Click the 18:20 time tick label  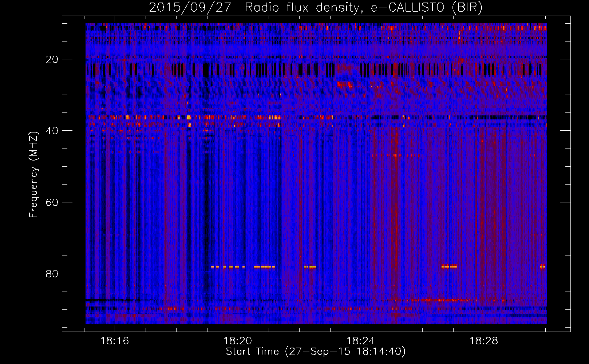coord(238,341)
